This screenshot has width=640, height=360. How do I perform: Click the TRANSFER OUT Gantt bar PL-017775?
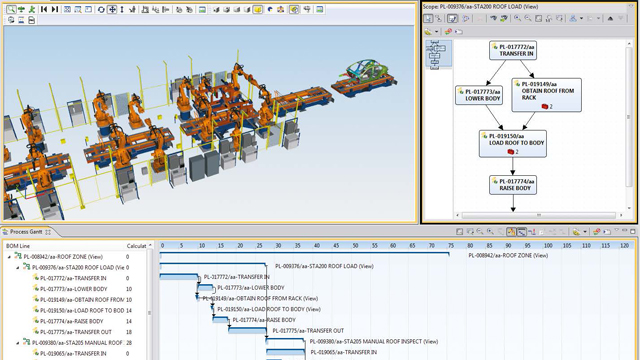pyautogui.click(x=247, y=330)
